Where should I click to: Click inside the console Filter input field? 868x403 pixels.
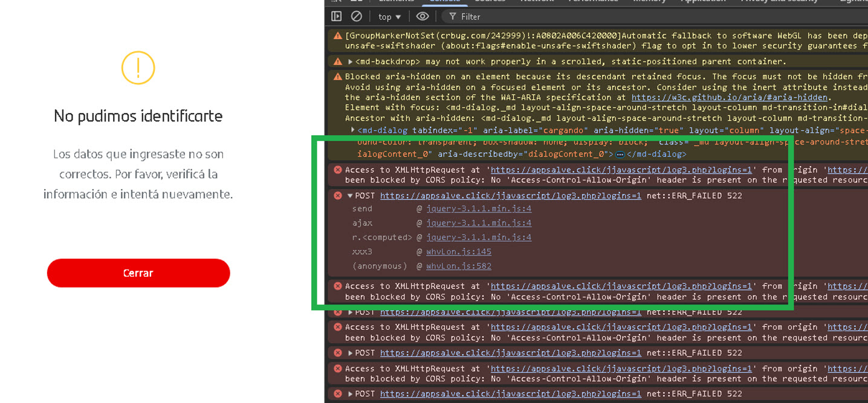coord(484,16)
